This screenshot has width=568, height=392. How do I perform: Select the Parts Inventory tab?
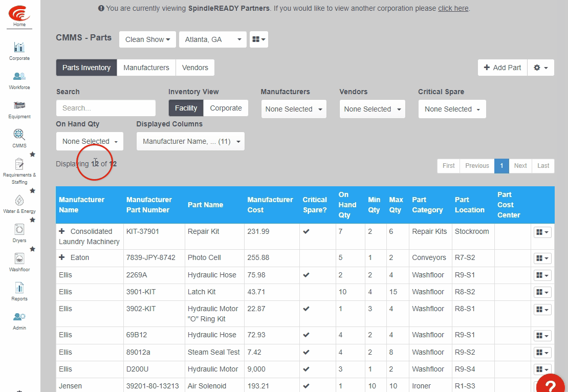tap(86, 68)
